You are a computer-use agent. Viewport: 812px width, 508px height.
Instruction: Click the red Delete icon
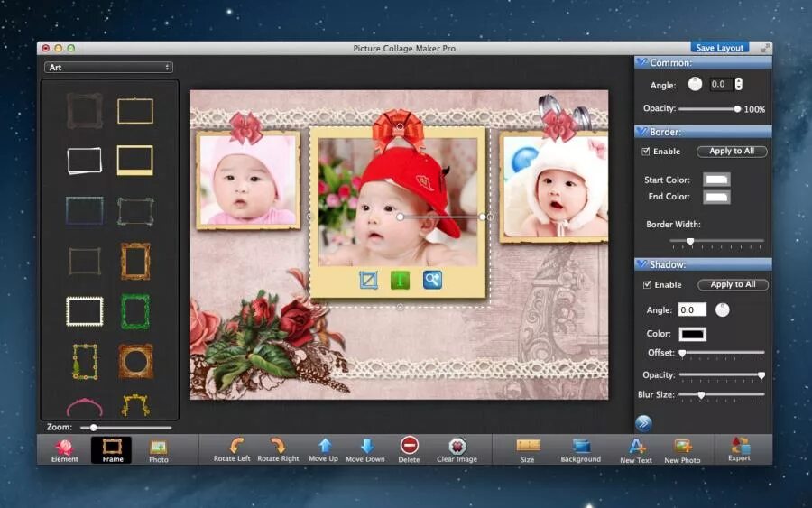[x=409, y=445]
